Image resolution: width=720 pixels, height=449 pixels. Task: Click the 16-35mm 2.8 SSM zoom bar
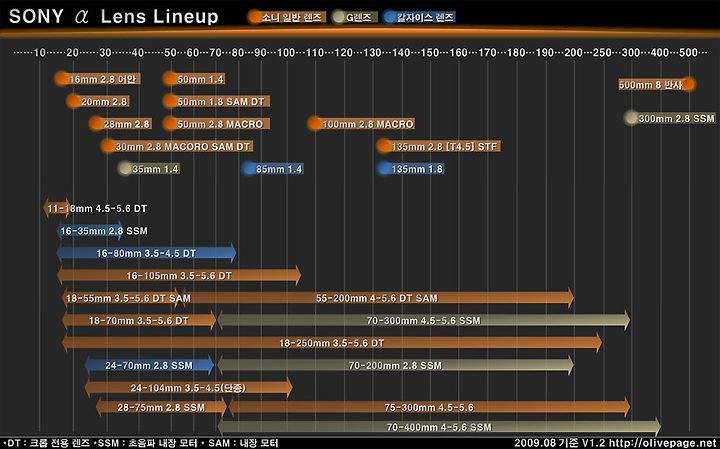click(103, 231)
